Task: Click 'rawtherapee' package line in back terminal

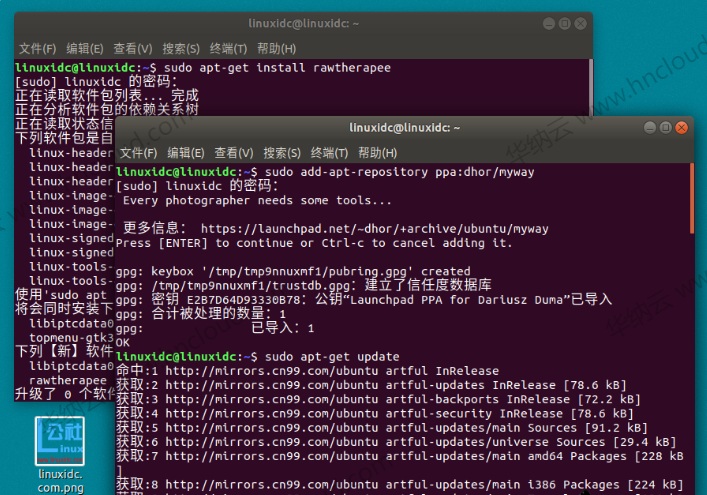Action: click(x=68, y=380)
